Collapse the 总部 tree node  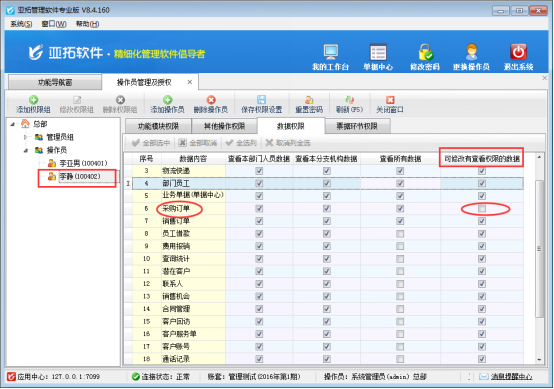tap(13, 124)
